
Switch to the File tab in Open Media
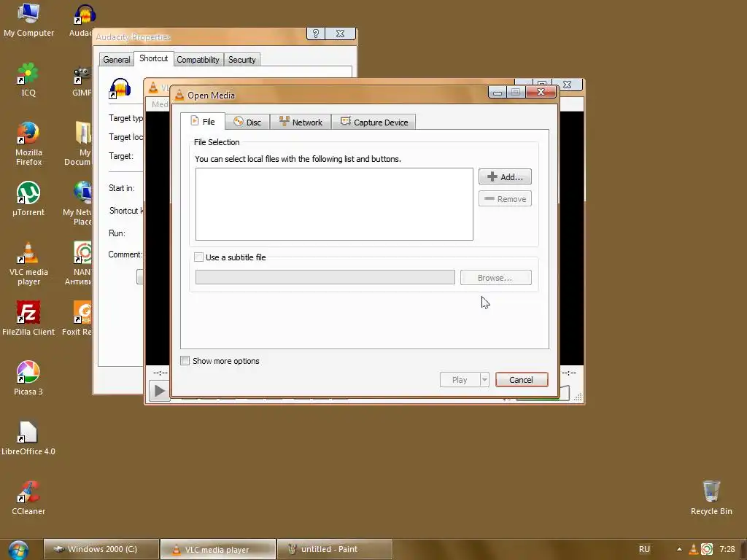(203, 122)
